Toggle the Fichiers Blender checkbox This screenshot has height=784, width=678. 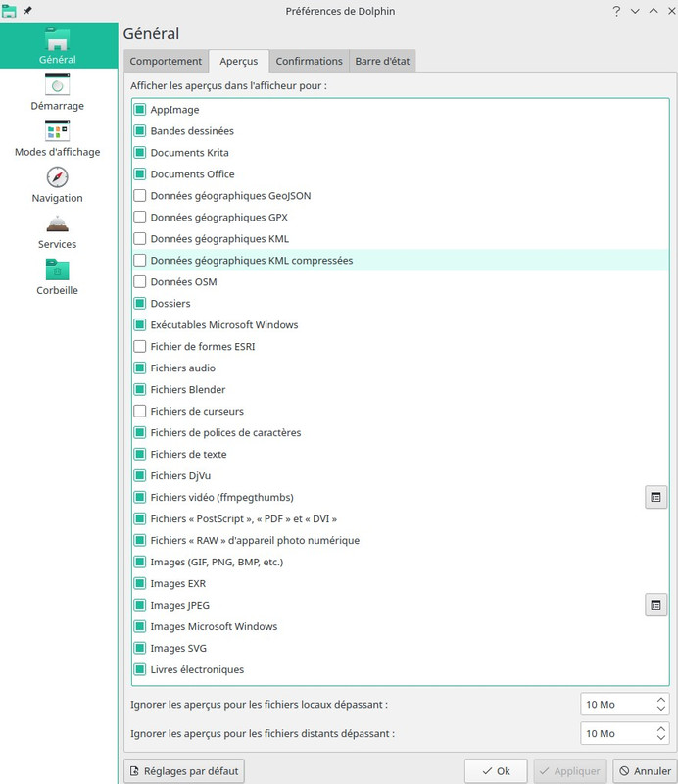point(140,389)
